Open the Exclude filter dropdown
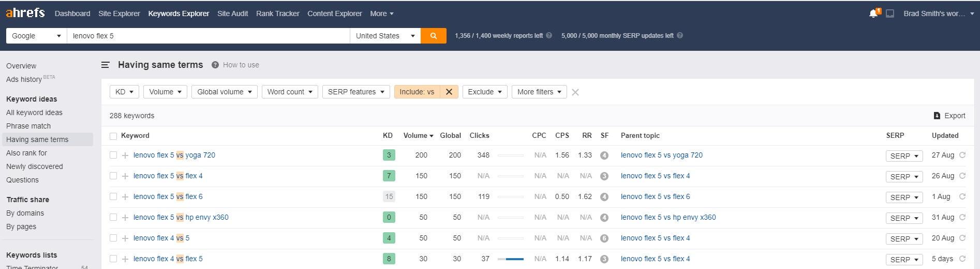The height and width of the screenshot is (269, 980). click(485, 92)
